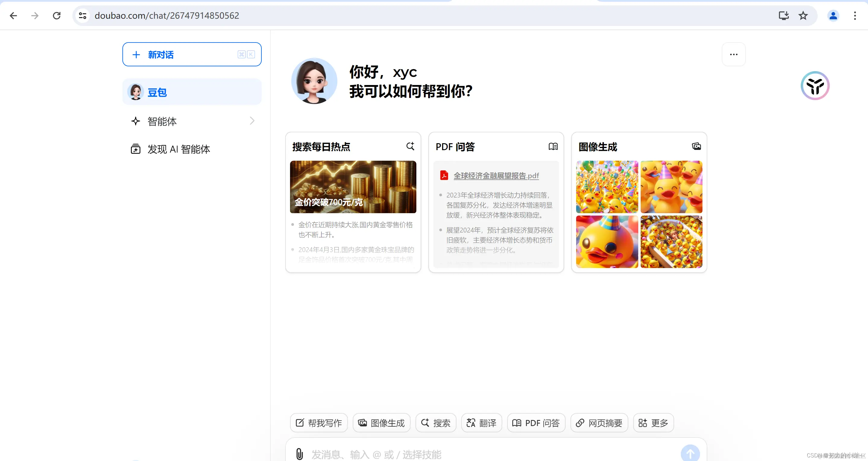Viewport: 868px width, 461px height.
Task: Open the bathtub full of ducks image
Action: [x=671, y=242]
